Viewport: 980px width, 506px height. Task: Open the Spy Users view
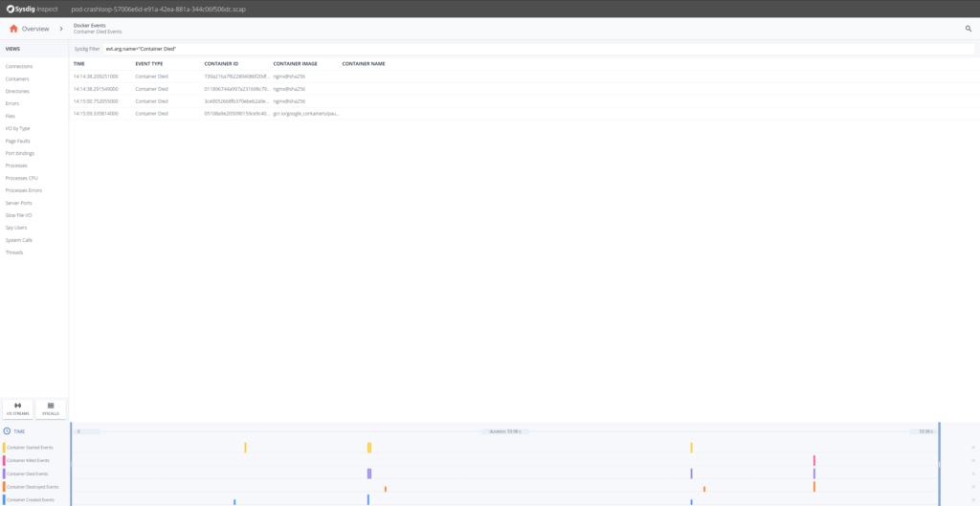click(x=15, y=228)
